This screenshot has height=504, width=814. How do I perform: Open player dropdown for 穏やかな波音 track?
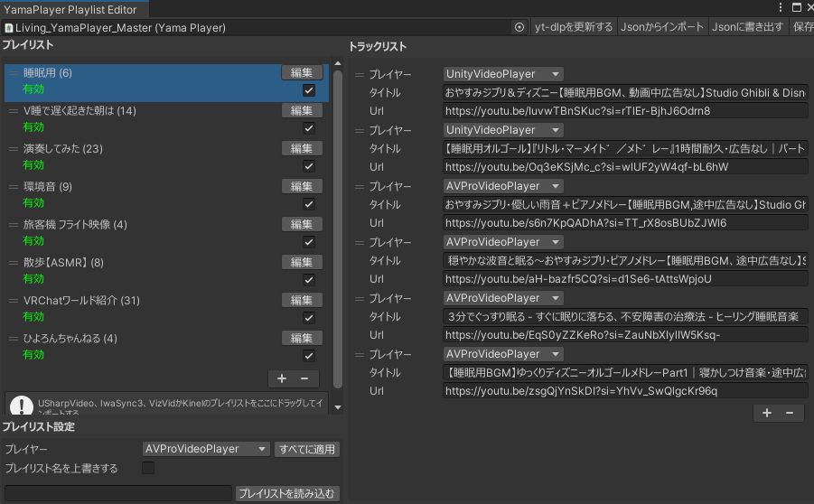point(503,242)
